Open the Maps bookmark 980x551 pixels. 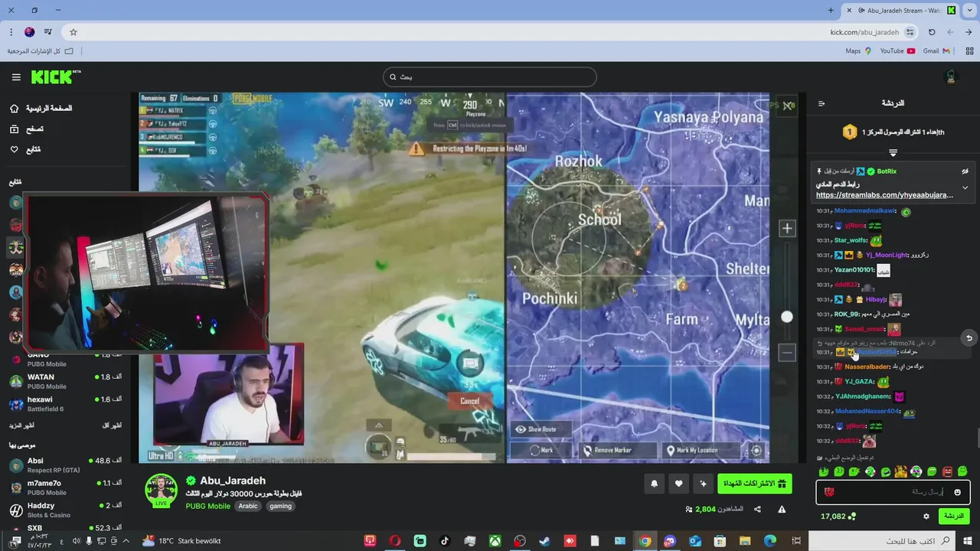858,51
